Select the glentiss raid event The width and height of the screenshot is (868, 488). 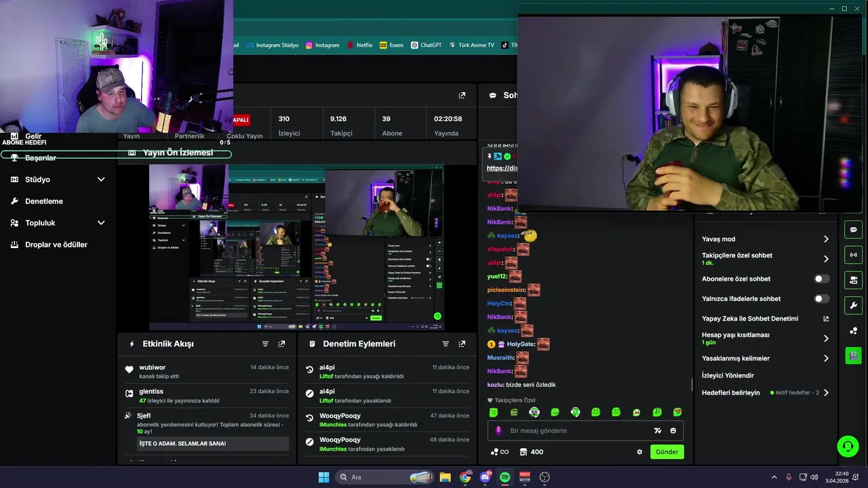click(207, 396)
